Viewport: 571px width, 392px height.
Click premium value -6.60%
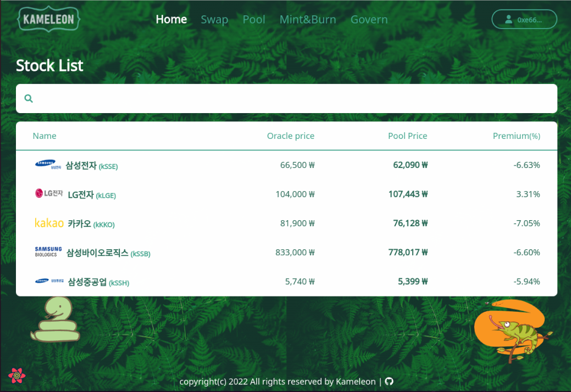pos(526,252)
